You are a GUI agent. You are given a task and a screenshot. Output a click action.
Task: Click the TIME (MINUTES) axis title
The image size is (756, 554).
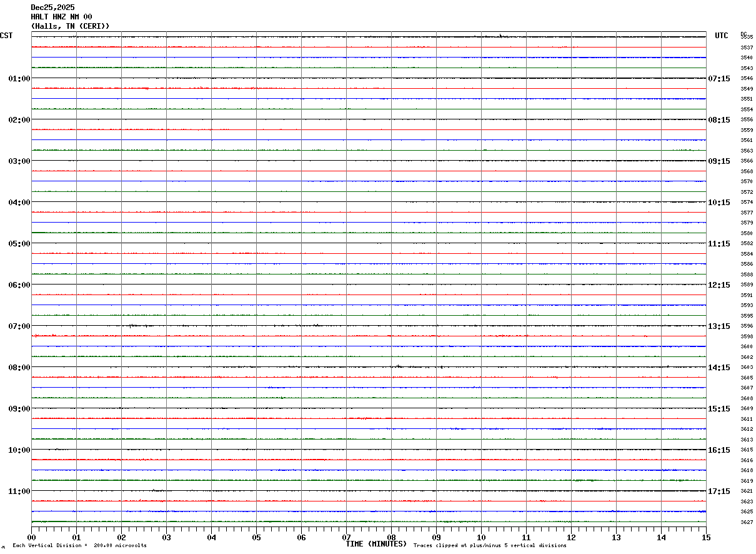376,544
